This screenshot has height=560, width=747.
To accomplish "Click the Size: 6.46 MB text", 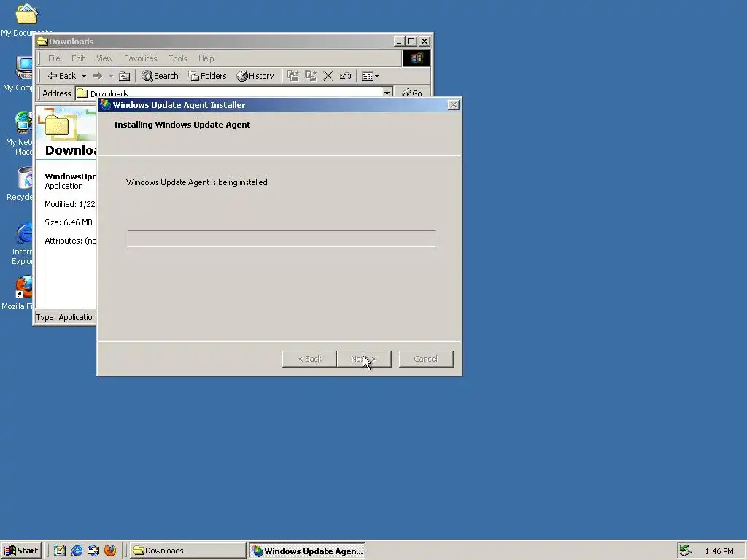I will click(69, 222).
